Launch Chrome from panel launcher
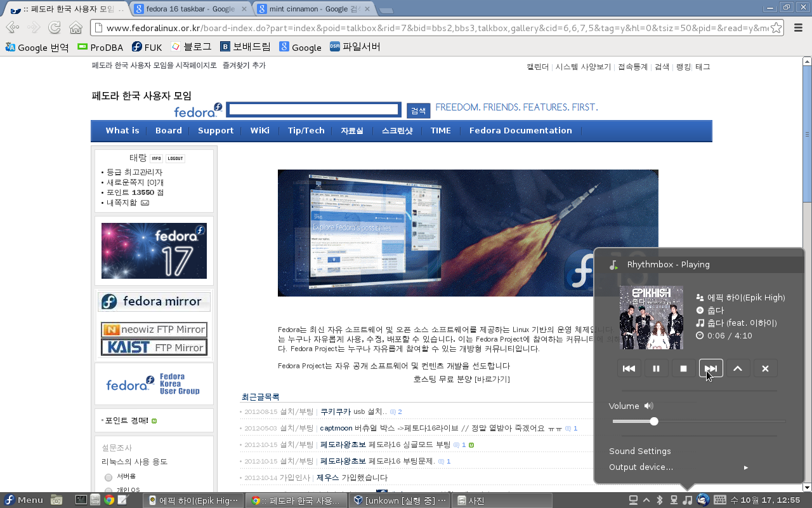 pyautogui.click(x=109, y=500)
